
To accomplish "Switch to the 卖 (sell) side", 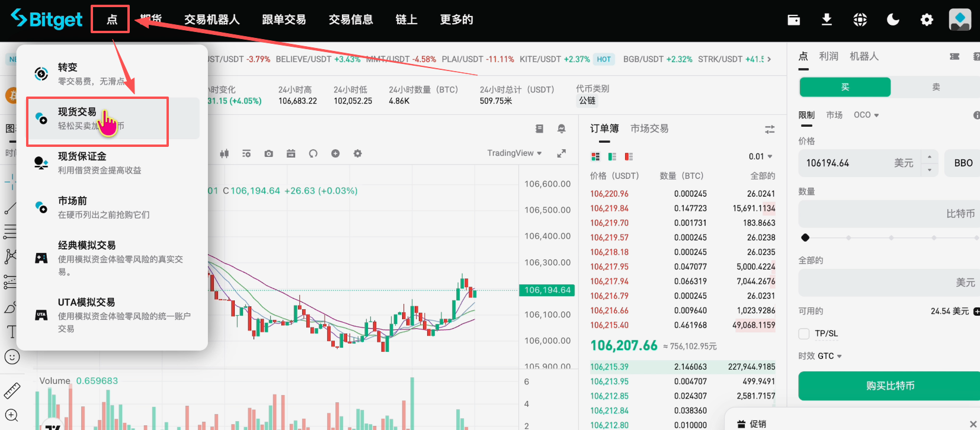I will pyautogui.click(x=936, y=87).
